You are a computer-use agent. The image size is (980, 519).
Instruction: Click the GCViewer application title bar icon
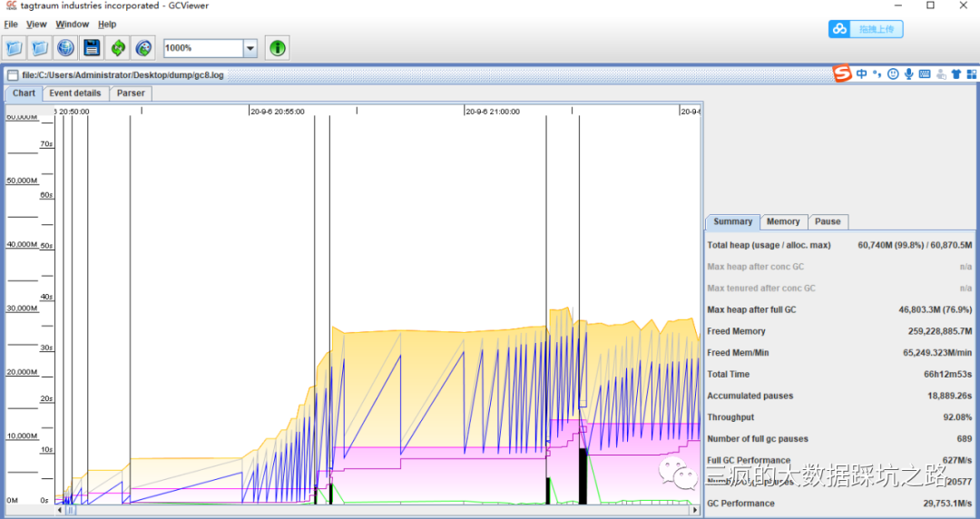coord(11,5)
